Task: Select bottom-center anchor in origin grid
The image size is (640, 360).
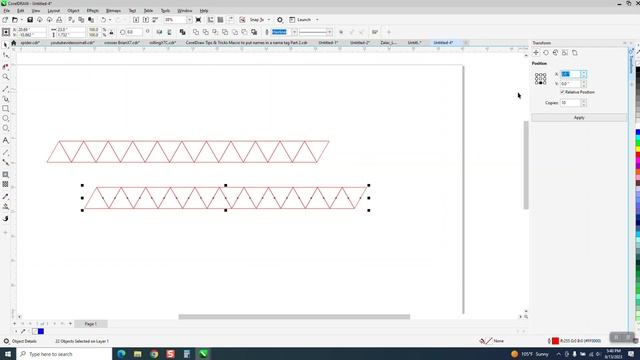Action: coord(540,83)
